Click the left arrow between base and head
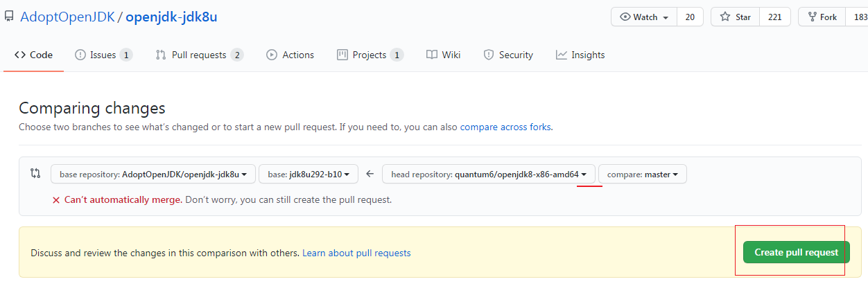 coord(370,174)
